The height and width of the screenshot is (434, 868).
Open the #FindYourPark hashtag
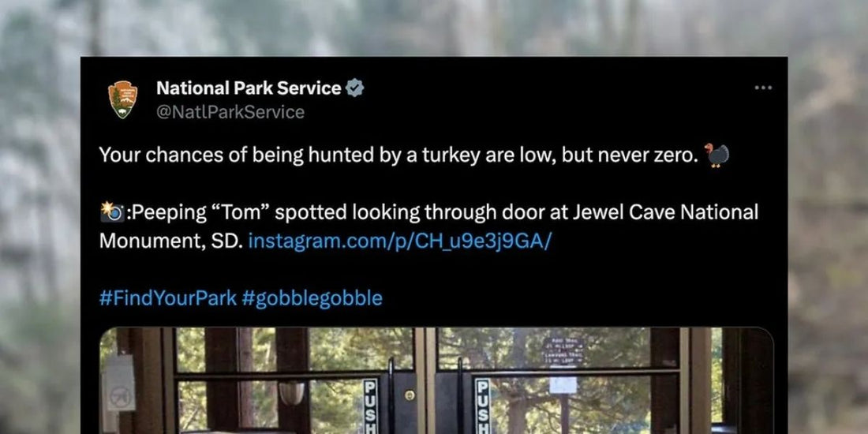coord(166,298)
